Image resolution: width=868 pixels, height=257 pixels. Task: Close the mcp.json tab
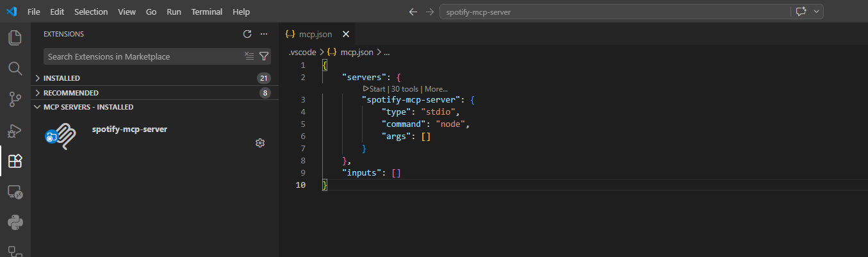point(346,34)
